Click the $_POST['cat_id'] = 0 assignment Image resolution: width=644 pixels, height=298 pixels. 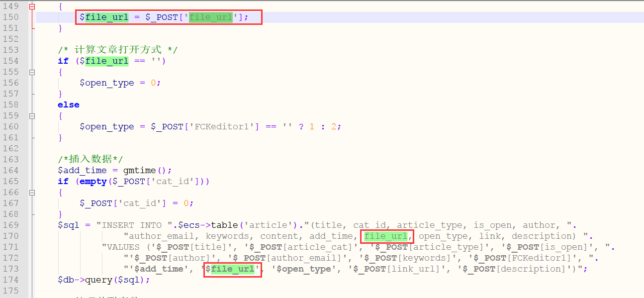(x=137, y=203)
